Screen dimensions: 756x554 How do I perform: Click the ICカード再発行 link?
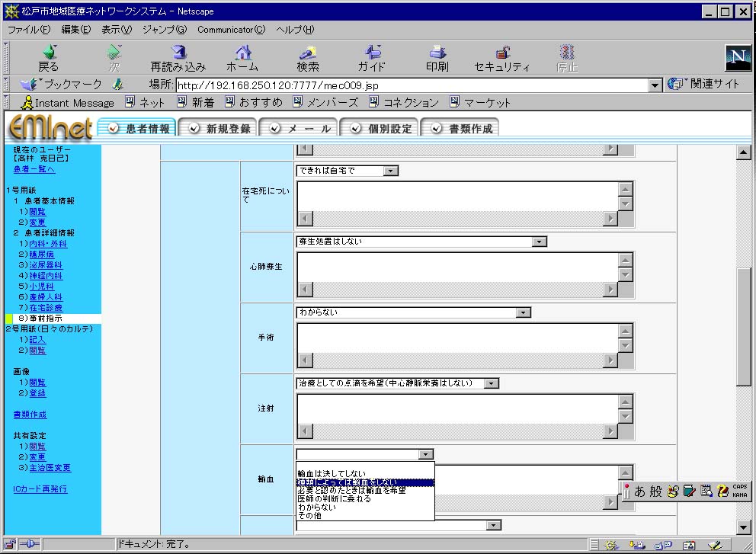tap(40, 488)
